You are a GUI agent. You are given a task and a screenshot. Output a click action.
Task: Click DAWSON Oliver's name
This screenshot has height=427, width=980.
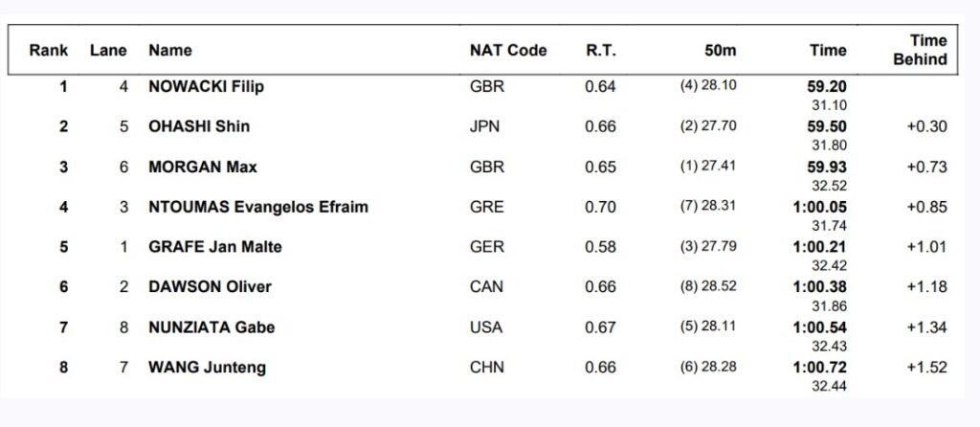coord(210,287)
